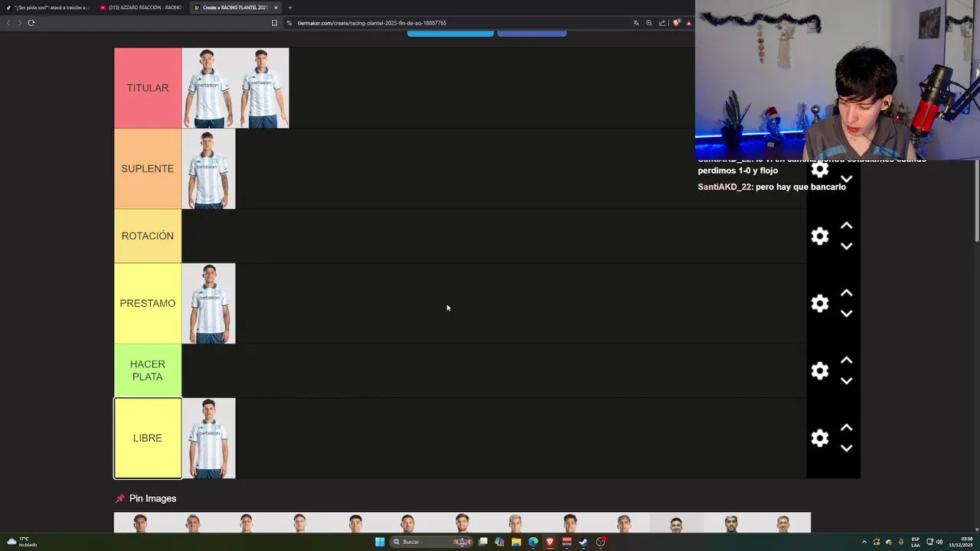980x551 pixels.
Task: Select the player image in SUPLENTE row
Action: pyautogui.click(x=208, y=168)
